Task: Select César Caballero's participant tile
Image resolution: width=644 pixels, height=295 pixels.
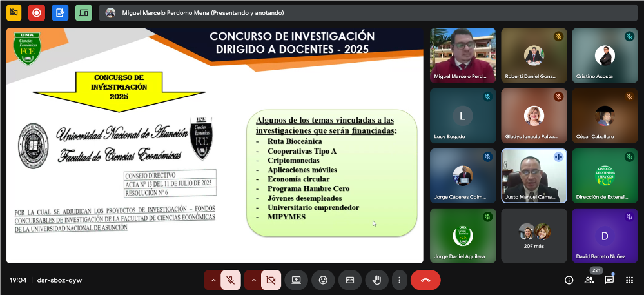Action: pyautogui.click(x=605, y=116)
